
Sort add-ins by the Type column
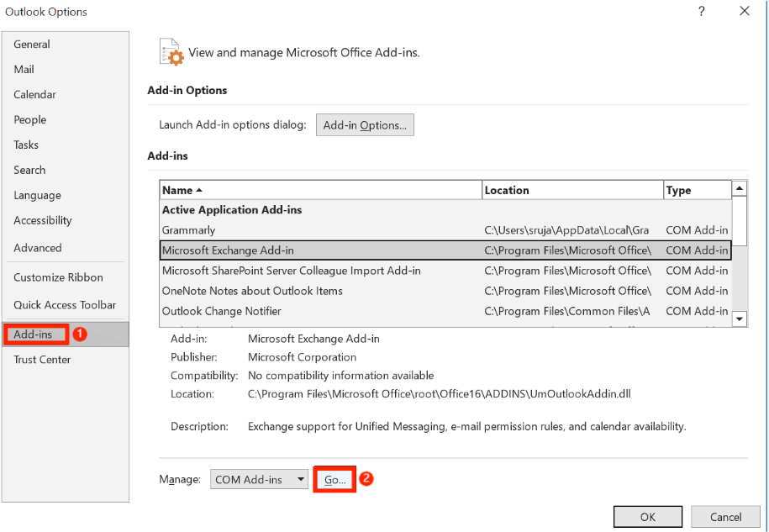click(x=697, y=190)
